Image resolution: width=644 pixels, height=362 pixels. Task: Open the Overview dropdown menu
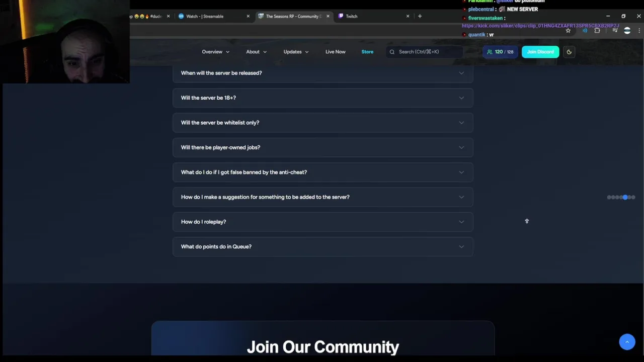216,52
